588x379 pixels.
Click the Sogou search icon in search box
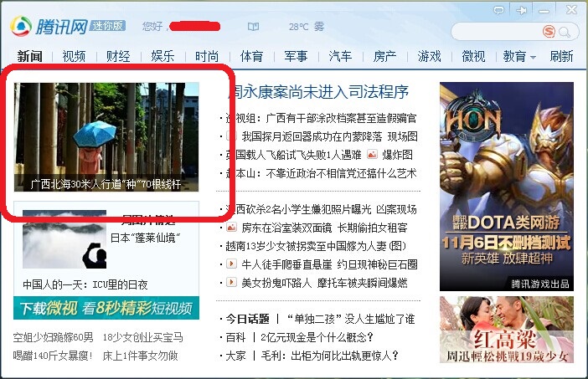(x=549, y=32)
